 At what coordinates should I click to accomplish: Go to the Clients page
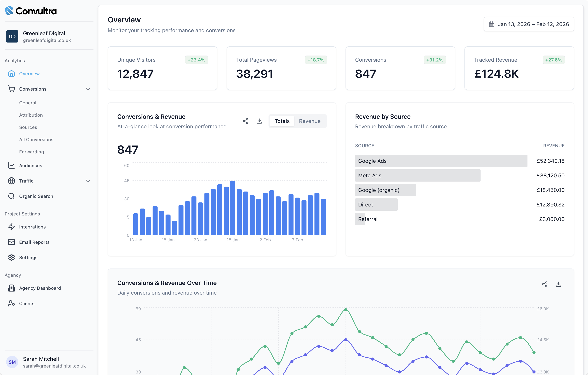[x=27, y=303]
